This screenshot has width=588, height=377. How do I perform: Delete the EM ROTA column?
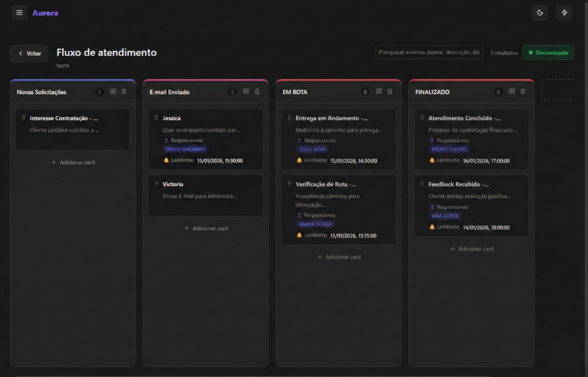(390, 91)
